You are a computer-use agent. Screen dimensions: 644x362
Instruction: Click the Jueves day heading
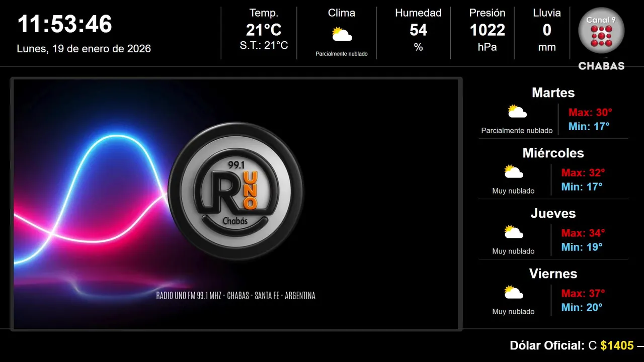(553, 213)
